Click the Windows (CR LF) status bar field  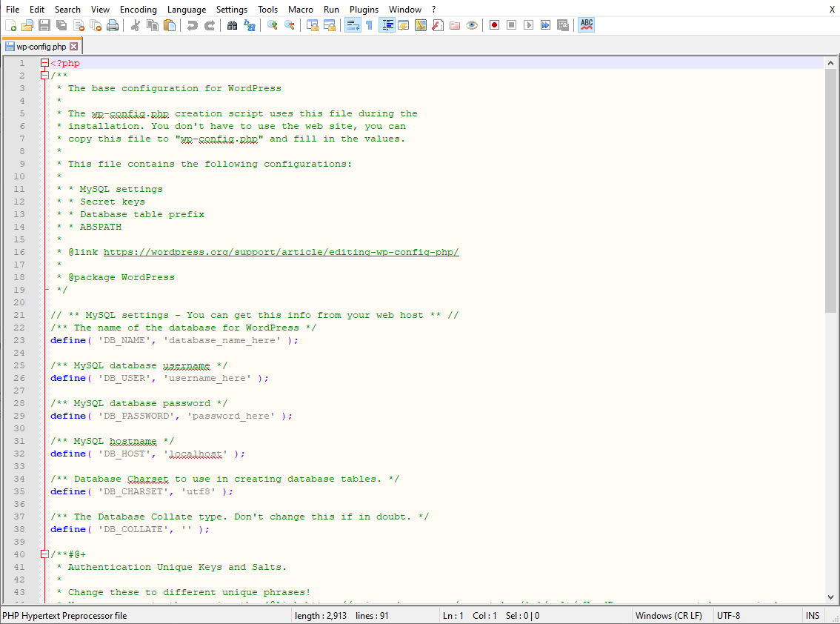click(x=669, y=615)
